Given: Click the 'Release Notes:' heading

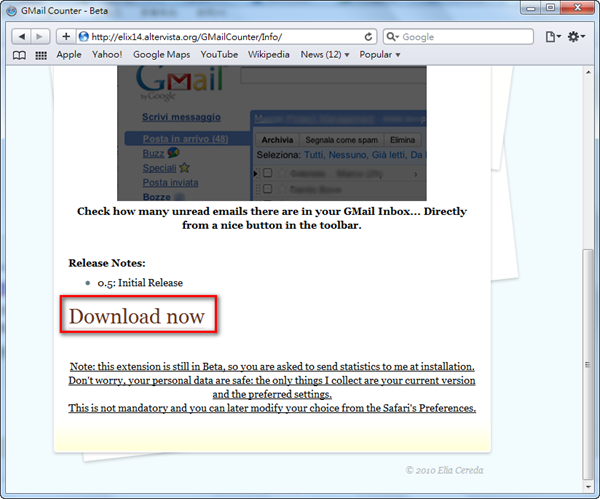Looking at the screenshot, I should [x=107, y=263].
